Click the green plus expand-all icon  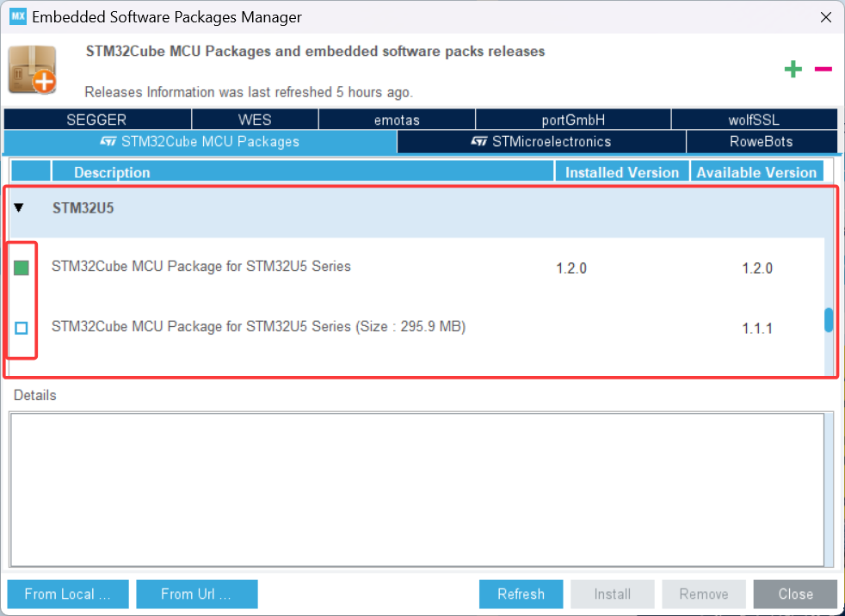pos(793,69)
